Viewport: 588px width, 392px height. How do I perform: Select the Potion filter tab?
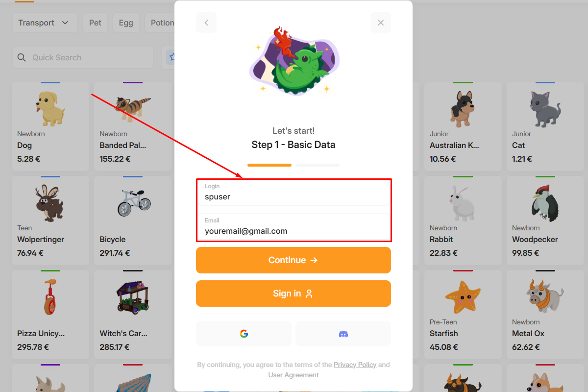click(160, 23)
